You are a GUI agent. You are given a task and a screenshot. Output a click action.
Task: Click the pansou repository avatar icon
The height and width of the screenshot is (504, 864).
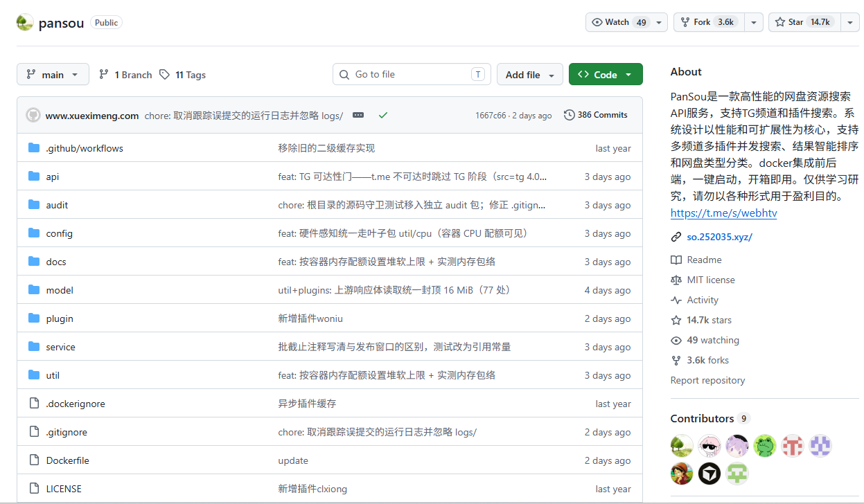tap(24, 22)
